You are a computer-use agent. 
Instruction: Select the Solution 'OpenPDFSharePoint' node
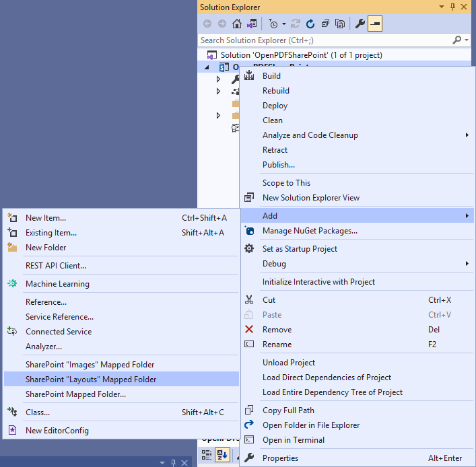coord(301,55)
